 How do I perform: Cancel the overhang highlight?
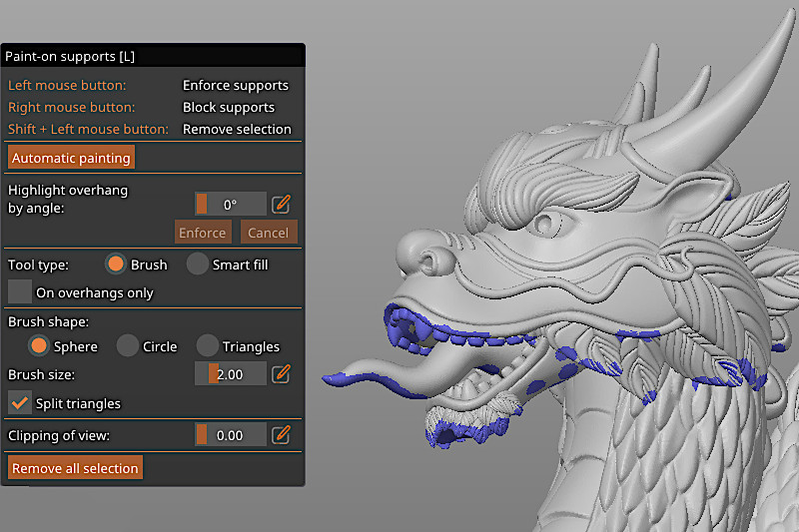pyautogui.click(x=269, y=233)
